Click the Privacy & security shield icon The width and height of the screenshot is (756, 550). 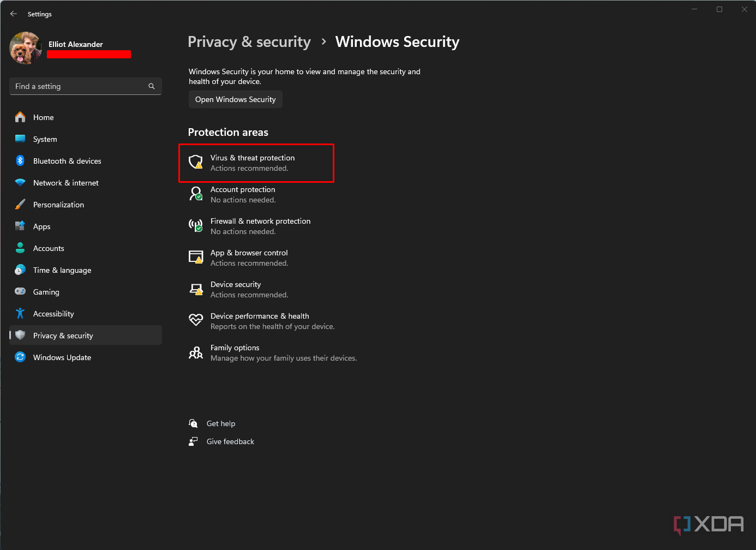point(20,336)
